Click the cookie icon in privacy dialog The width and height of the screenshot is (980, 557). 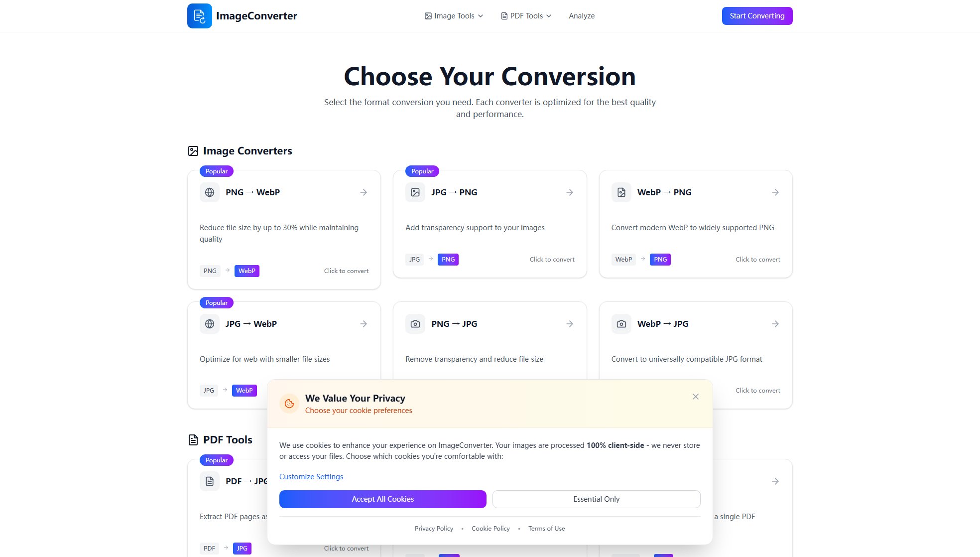coord(289,404)
